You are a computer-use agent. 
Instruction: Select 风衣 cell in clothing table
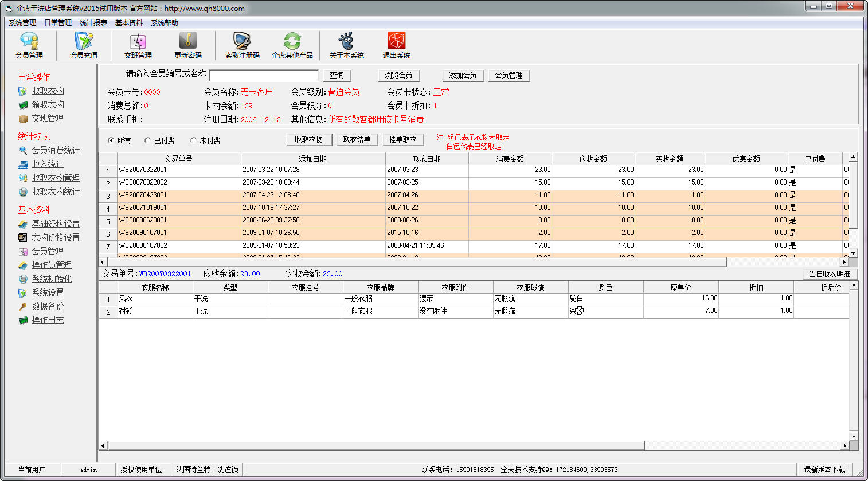[155, 299]
